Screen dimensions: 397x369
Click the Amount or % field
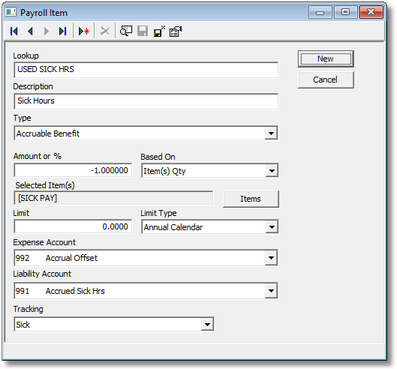pos(73,170)
